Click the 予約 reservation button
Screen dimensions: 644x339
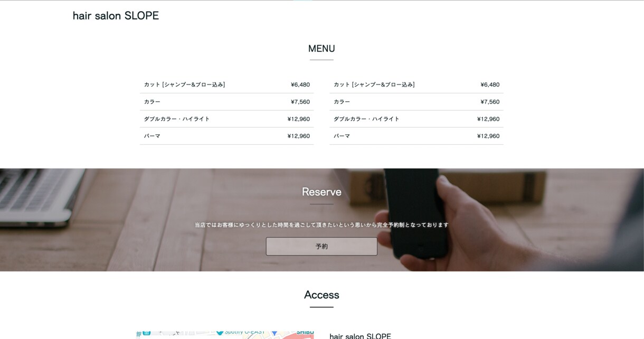(321, 246)
